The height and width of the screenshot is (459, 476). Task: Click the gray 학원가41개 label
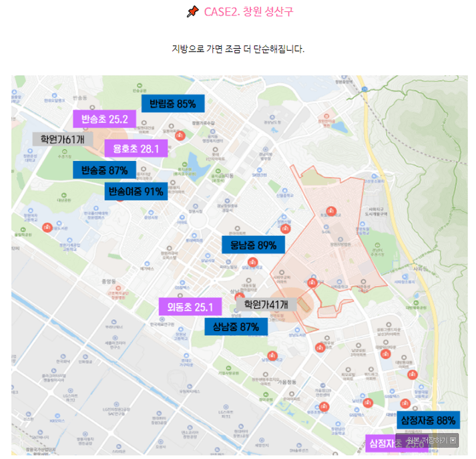(266, 304)
